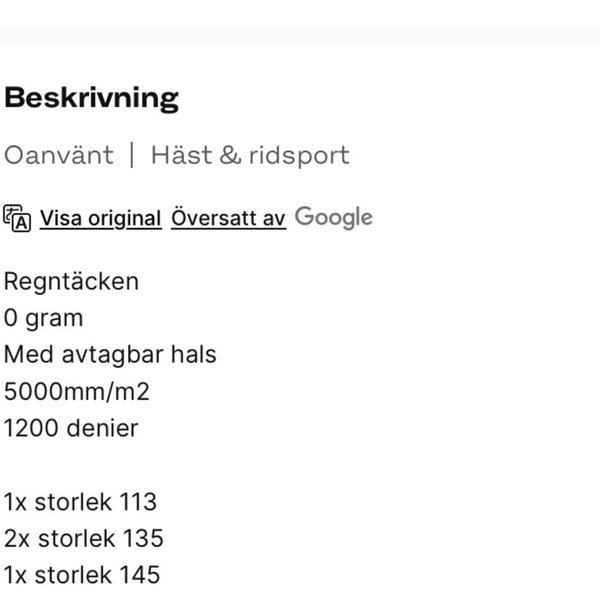Open the Översatt av link
The image size is (600, 600).
[x=229, y=218]
